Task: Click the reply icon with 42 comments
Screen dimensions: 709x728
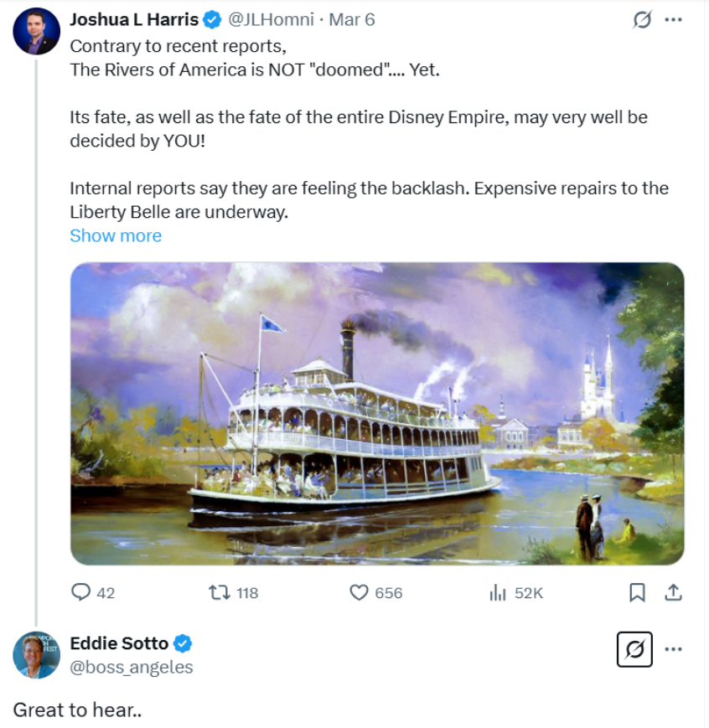Action: [81, 592]
